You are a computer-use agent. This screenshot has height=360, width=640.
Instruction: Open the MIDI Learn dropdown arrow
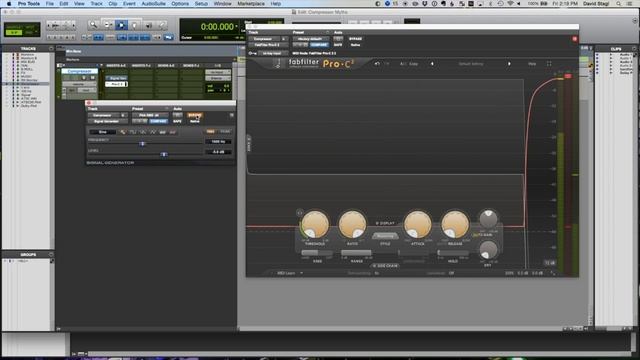[301, 273]
